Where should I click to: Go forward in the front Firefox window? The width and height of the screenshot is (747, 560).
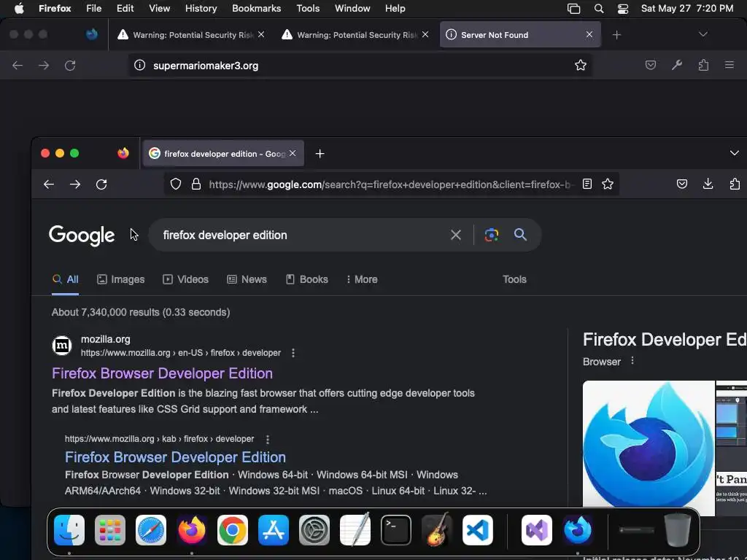[x=75, y=184]
